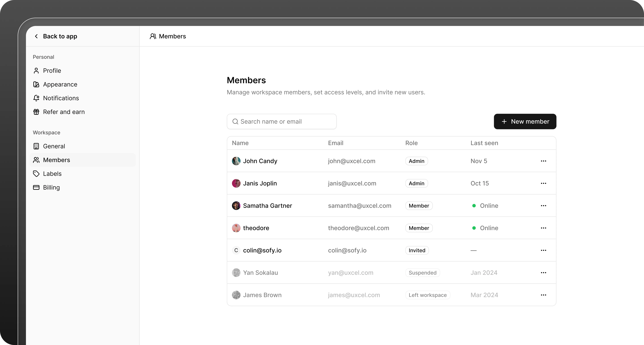Select the Profile icon in sidebar
The height and width of the screenshot is (345, 644).
click(36, 71)
